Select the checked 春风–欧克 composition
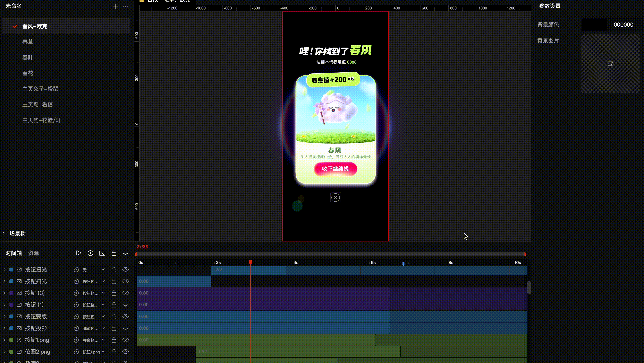 click(65, 26)
